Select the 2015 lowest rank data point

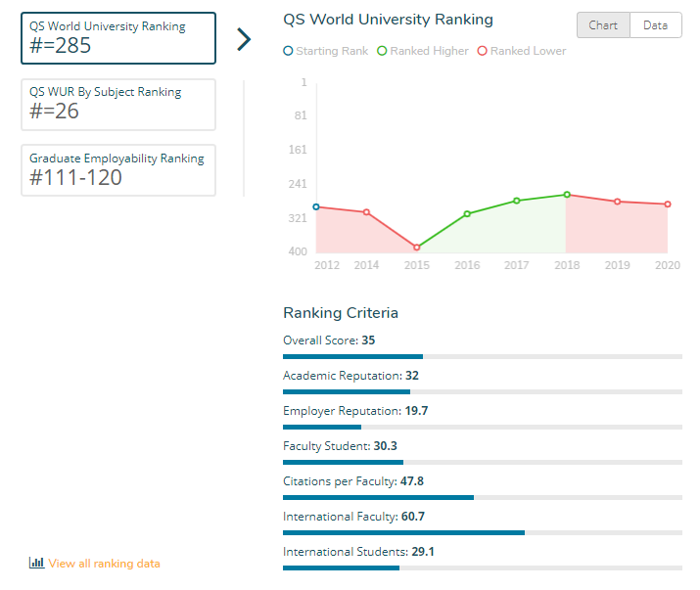click(416, 247)
